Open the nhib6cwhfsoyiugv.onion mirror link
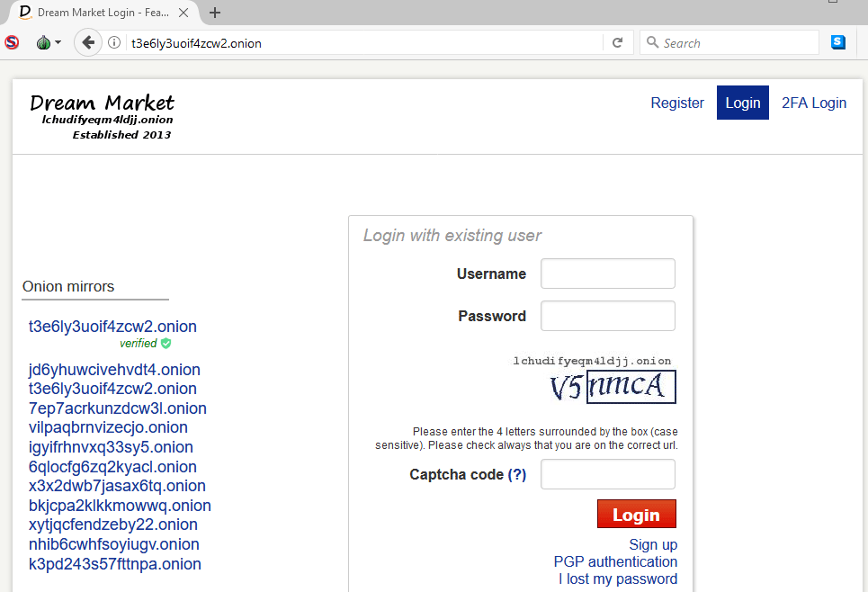The height and width of the screenshot is (592, 868). [114, 544]
